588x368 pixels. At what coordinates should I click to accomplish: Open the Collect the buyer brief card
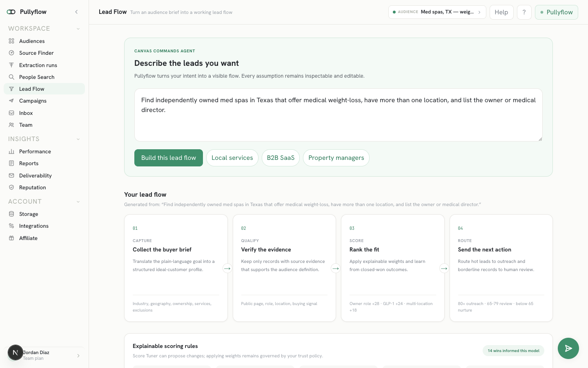pyautogui.click(x=176, y=268)
